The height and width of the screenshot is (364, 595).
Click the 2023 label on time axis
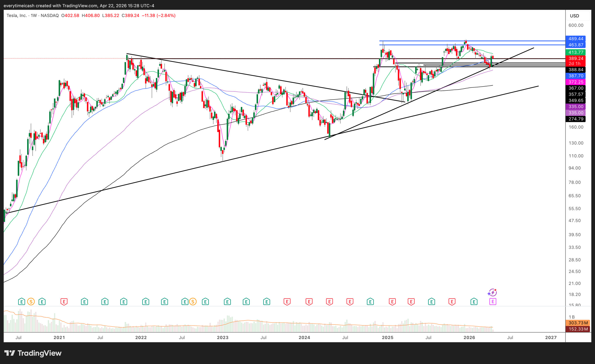pyautogui.click(x=222, y=337)
